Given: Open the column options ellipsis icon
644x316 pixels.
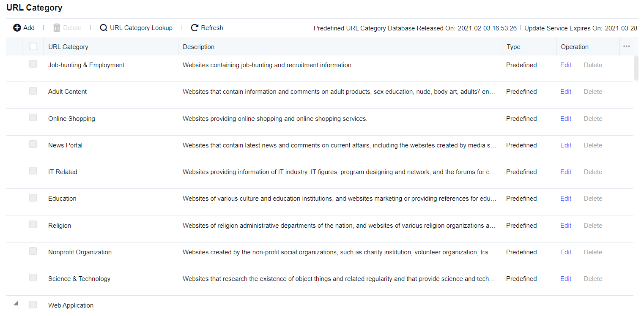Looking at the screenshot, I should (x=627, y=46).
